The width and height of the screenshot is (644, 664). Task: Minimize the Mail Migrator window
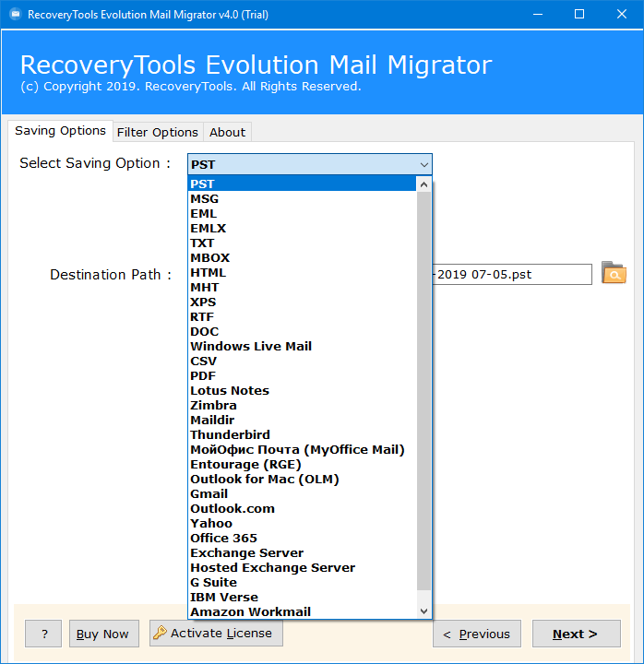tap(538, 15)
